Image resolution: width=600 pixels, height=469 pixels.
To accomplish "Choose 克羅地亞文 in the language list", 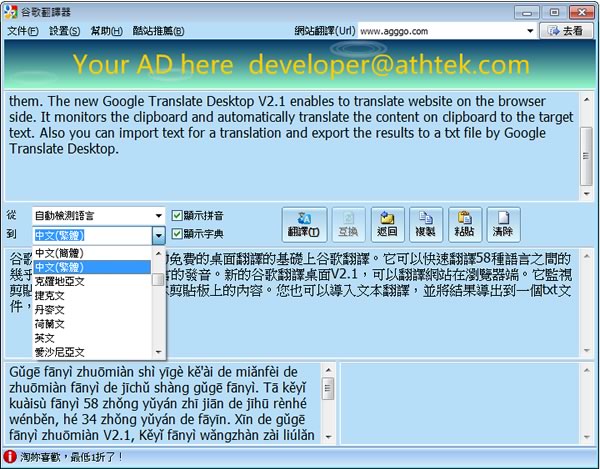I will pyautogui.click(x=92, y=281).
